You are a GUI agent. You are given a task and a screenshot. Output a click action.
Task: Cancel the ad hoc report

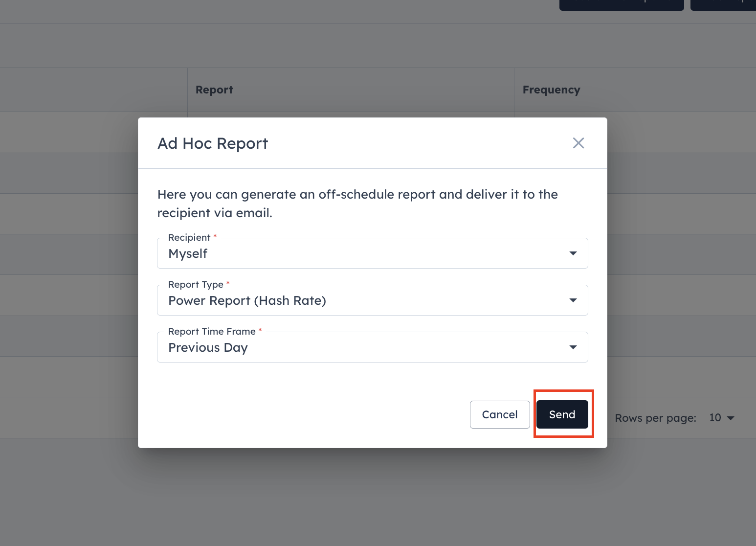tap(500, 414)
